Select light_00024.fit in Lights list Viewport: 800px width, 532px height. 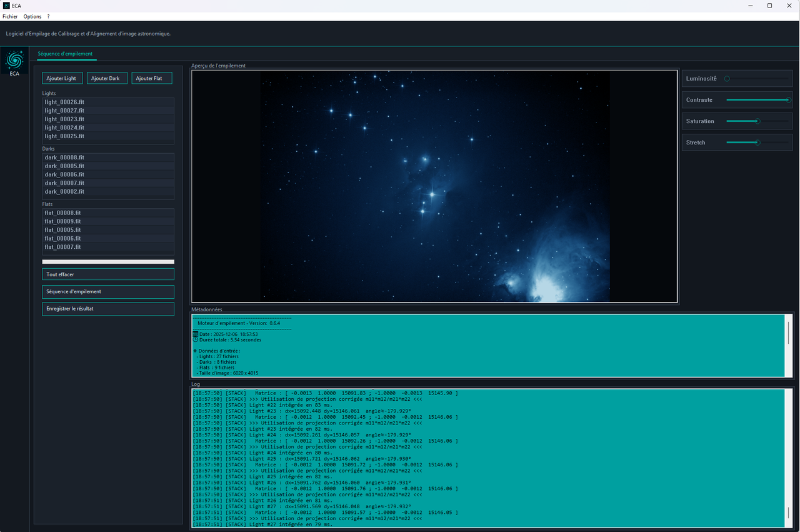click(x=108, y=128)
